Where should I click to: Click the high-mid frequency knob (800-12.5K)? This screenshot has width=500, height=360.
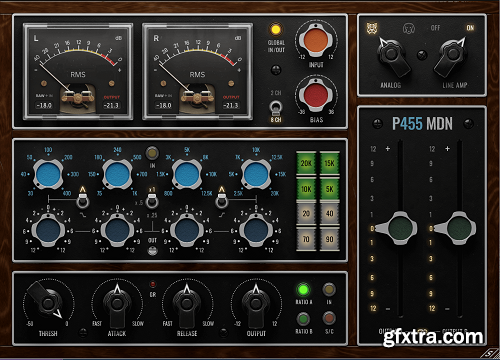click(187, 174)
